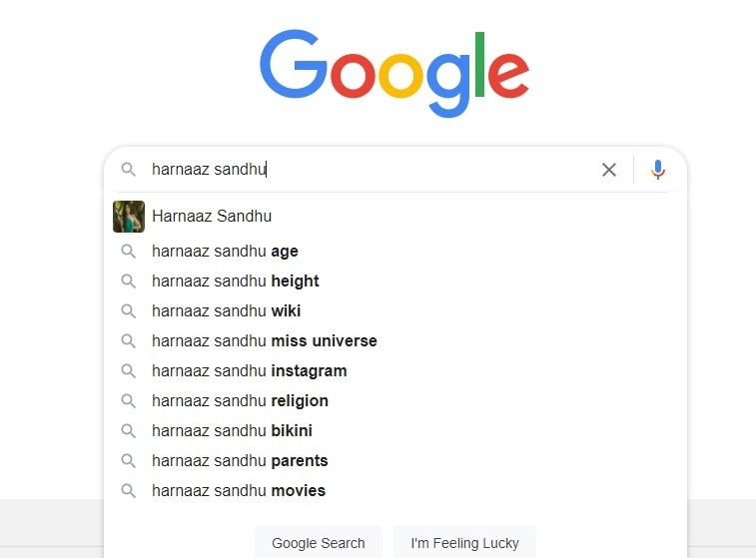Click the magnifier icon beside 'harnaaz sandhu movies'

coord(128,491)
